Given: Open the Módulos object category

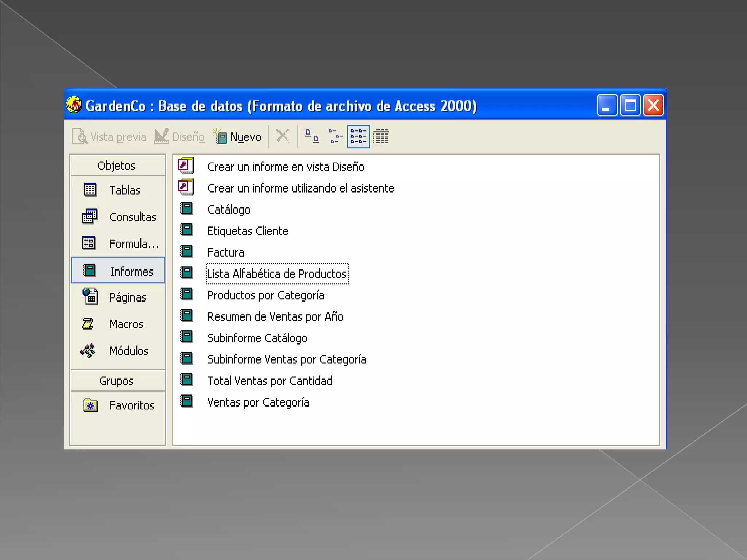Looking at the screenshot, I should [x=118, y=351].
